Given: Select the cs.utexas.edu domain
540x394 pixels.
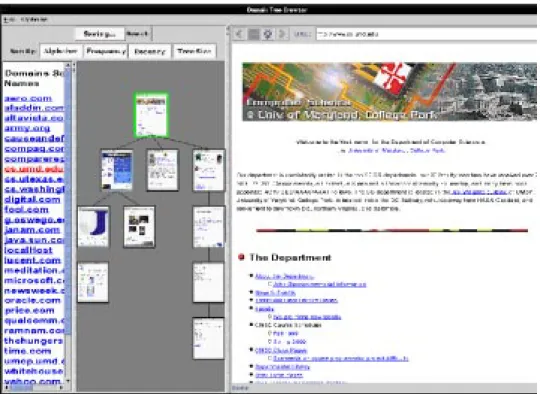Looking at the screenshot, I should click(x=34, y=179).
